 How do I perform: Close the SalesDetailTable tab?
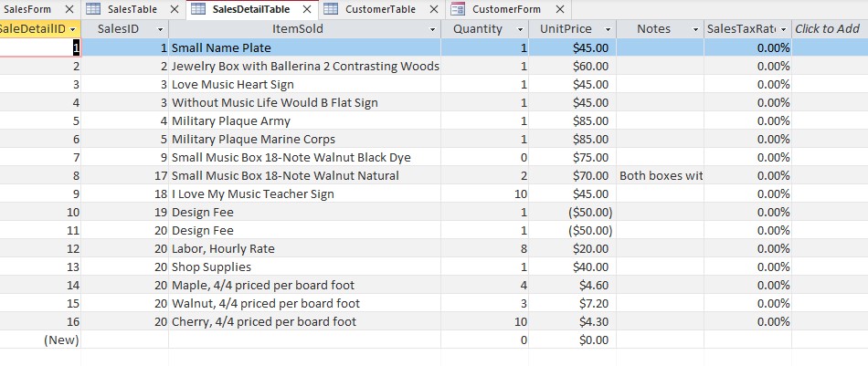[307, 9]
